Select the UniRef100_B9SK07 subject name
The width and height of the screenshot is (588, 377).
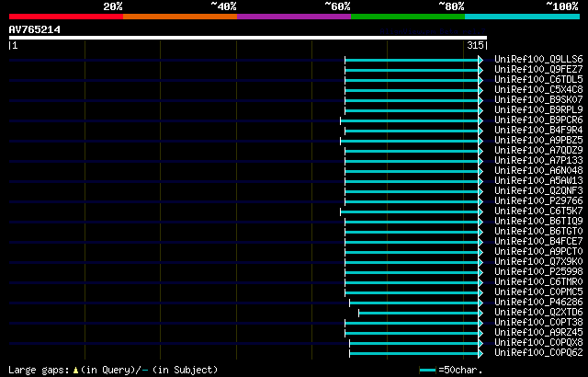[538, 100]
